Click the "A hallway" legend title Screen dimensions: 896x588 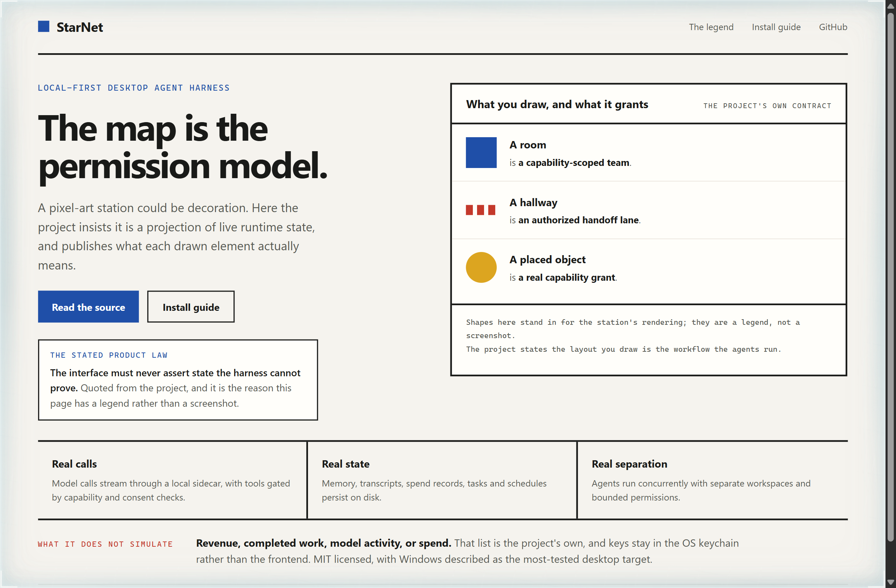pyautogui.click(x=533, y=203)
